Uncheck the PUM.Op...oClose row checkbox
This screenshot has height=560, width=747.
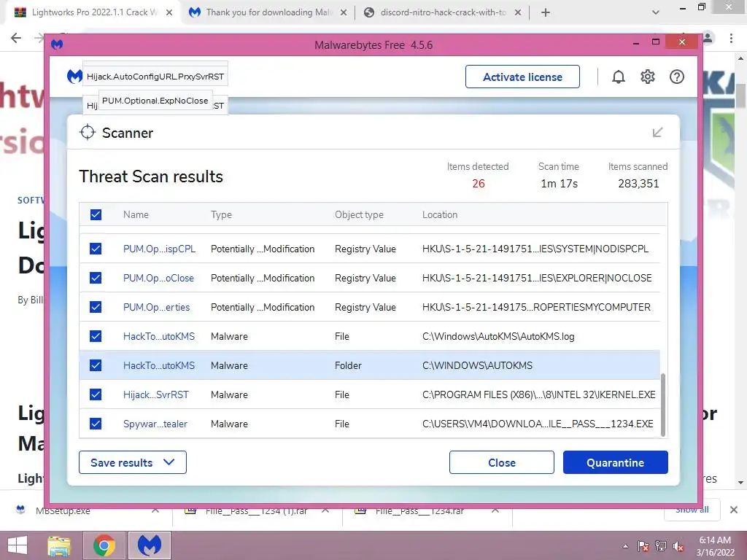(96, 278)
